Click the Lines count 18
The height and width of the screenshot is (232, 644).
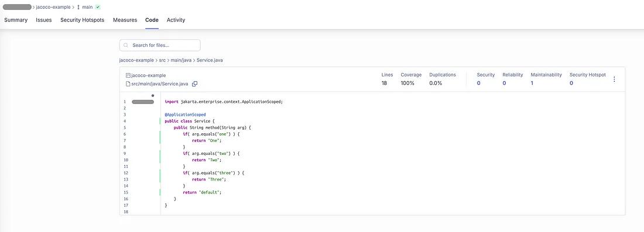tap(384, 83)
